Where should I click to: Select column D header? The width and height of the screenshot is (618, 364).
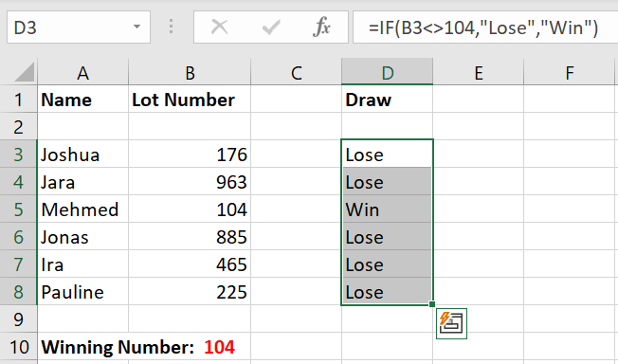(x=387, y=72)
